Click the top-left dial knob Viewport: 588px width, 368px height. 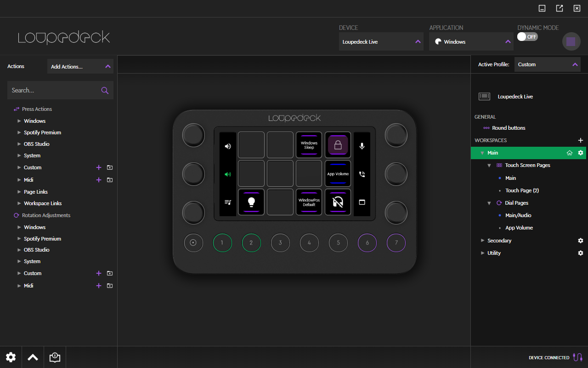[x=193, y=135]
